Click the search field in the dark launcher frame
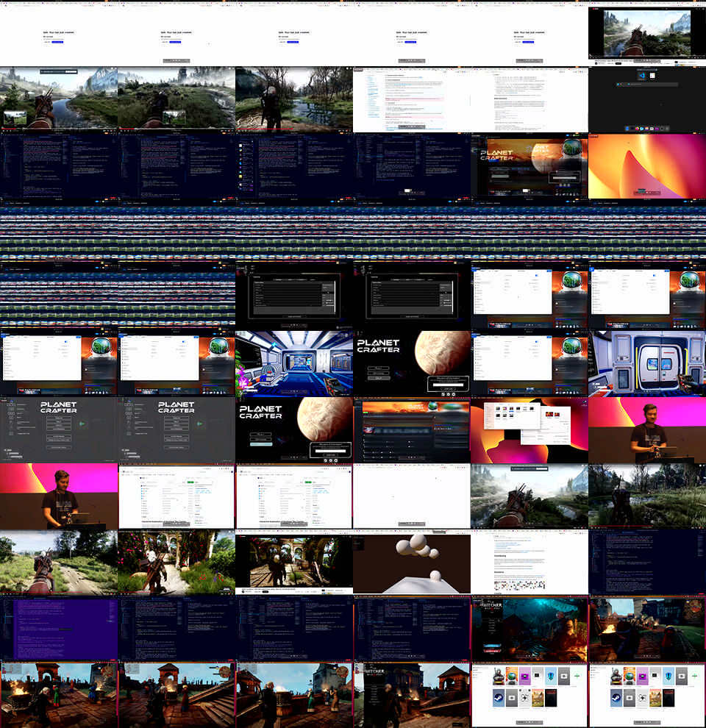This screenshot has height=728, width=706. (647, 85)
